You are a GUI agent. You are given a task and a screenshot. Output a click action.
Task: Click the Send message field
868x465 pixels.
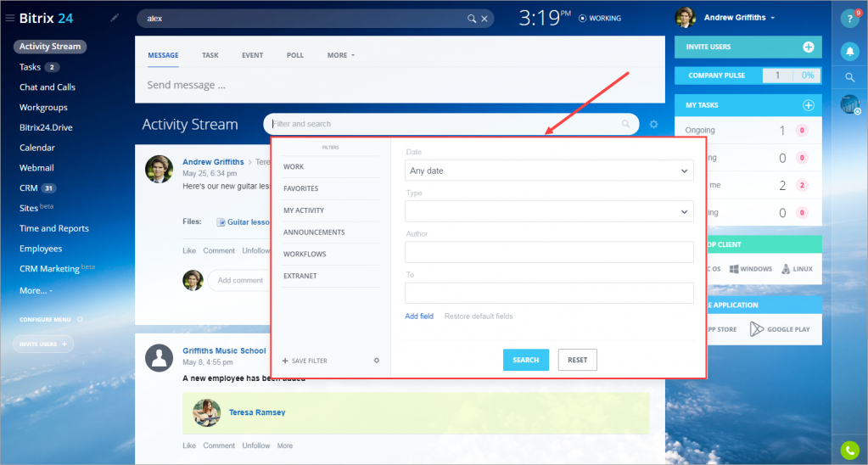click(400, 85)
